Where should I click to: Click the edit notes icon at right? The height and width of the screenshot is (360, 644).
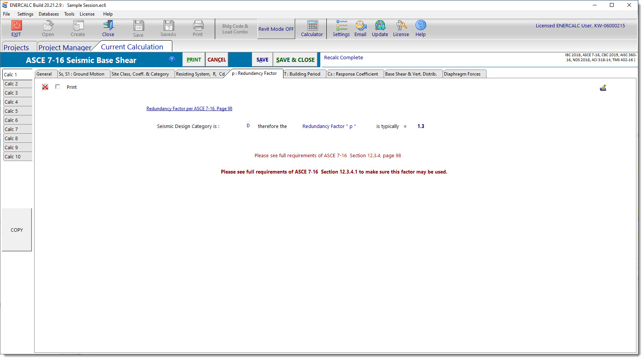click(x=603, y=88)
